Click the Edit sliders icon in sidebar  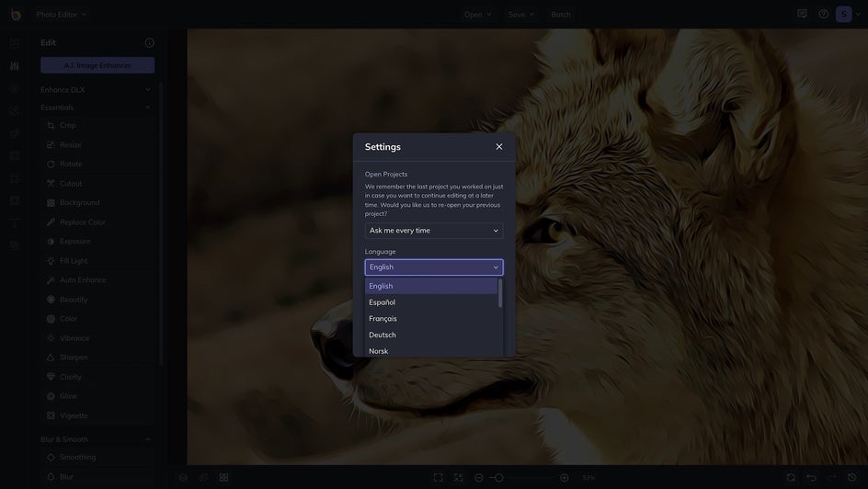[15, 66]
